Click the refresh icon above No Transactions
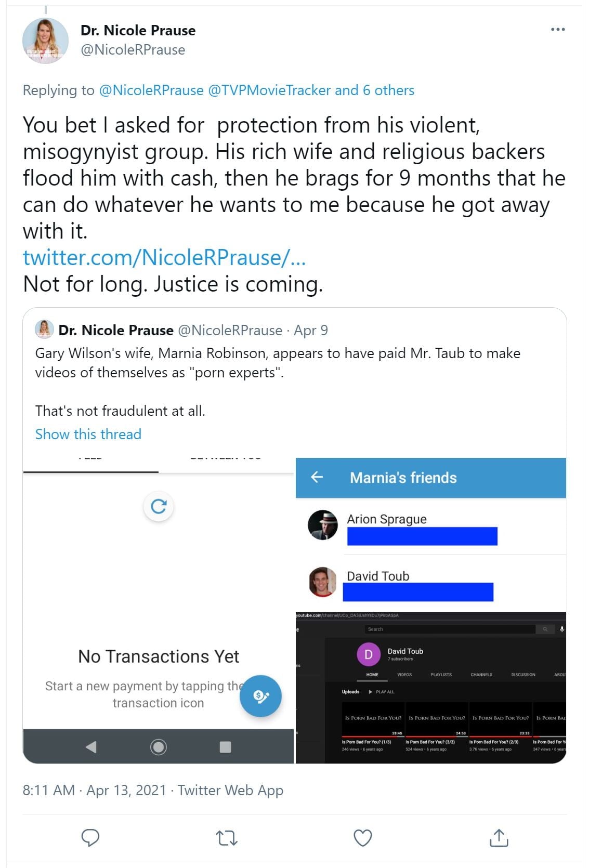 pyautogui.click(x=159, y=506)
